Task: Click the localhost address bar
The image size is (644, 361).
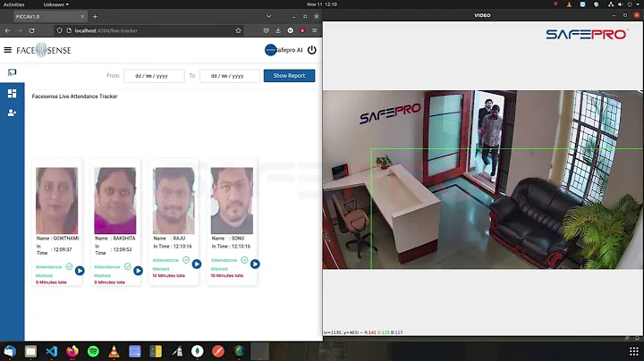Action: (x=150, y=30)
